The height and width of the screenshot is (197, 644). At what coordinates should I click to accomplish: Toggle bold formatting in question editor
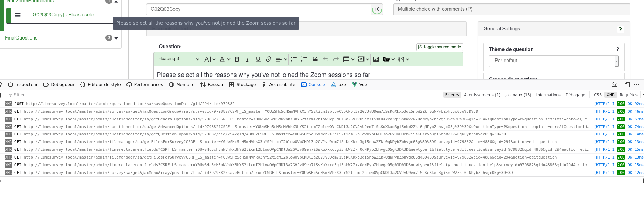click(x=237, y=59)
